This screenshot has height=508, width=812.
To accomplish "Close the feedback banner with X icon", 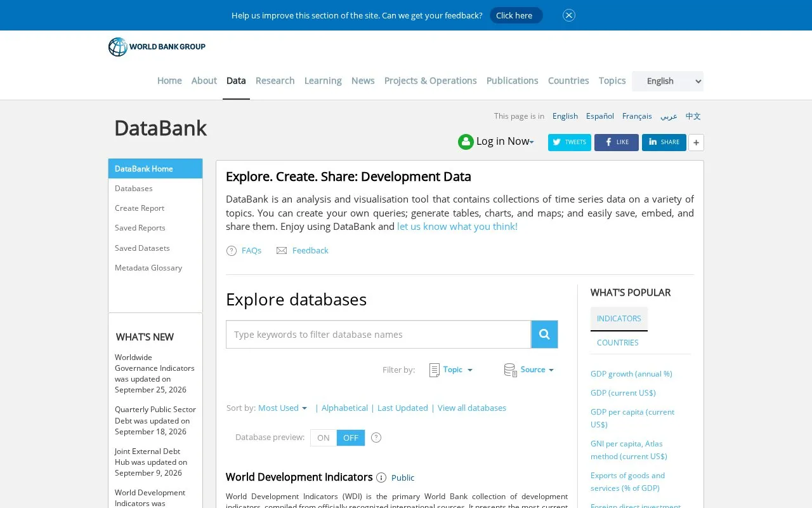I will (x=569, y=15).
